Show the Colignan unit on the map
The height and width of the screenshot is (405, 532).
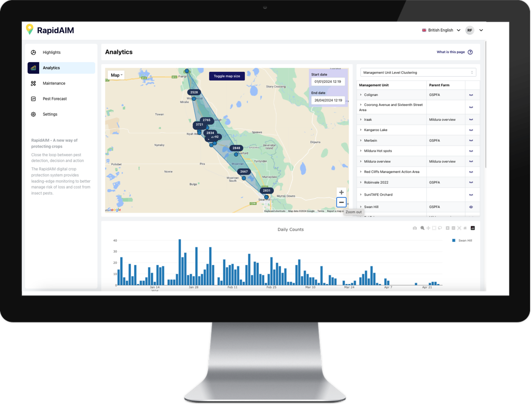point(471,95)
